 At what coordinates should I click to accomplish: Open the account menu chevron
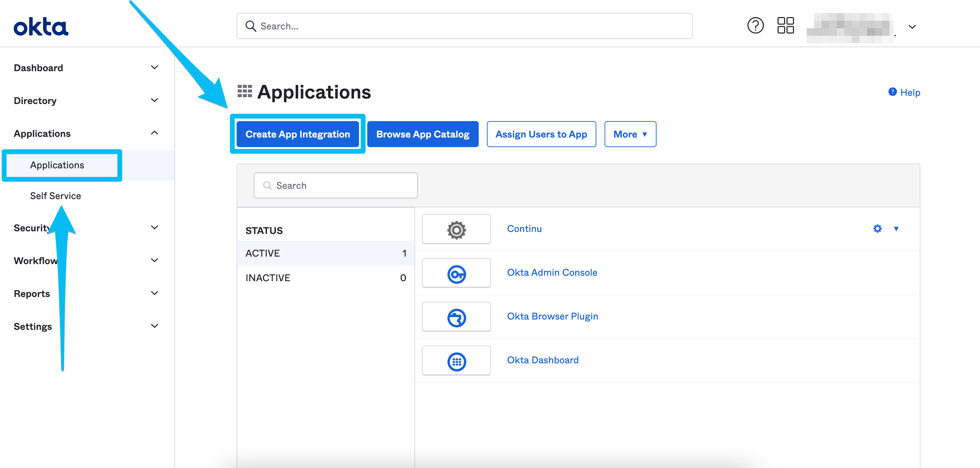pos(912,27)
